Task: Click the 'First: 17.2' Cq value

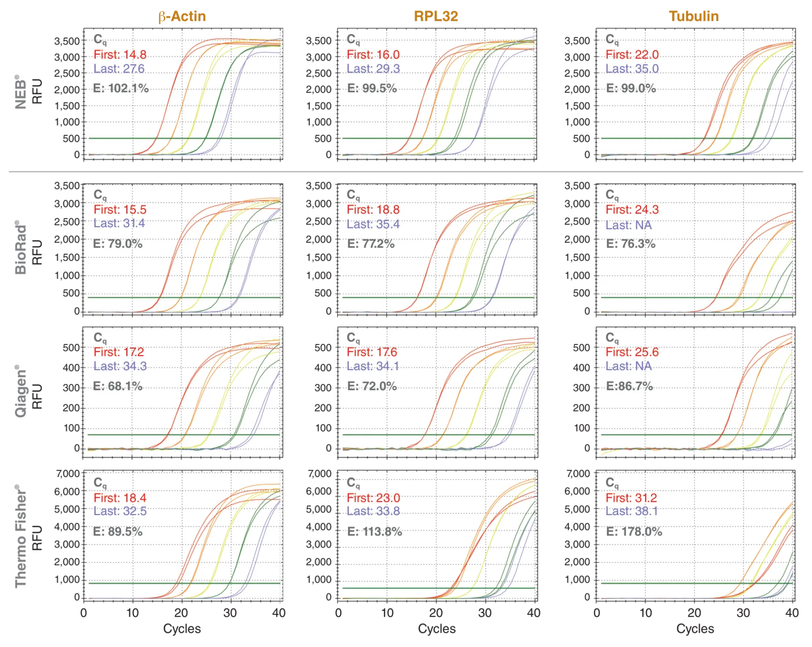Action: pyautogui.click(x=119, y=352)
